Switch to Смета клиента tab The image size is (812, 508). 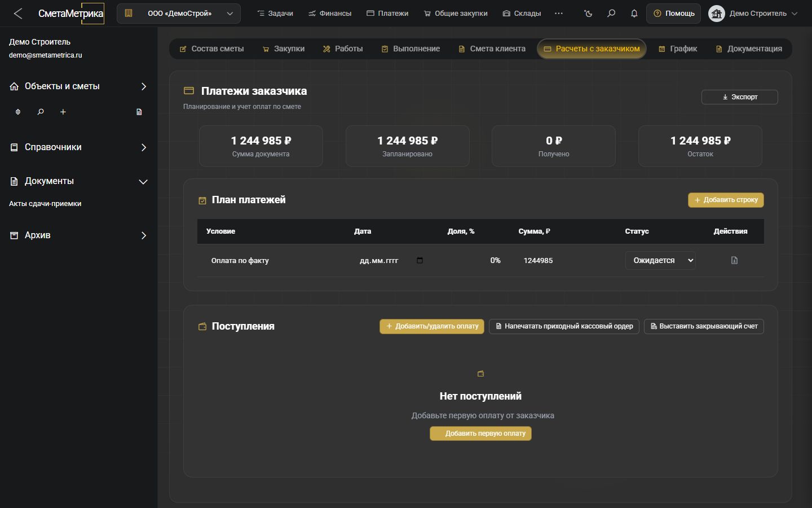point(492,49)
